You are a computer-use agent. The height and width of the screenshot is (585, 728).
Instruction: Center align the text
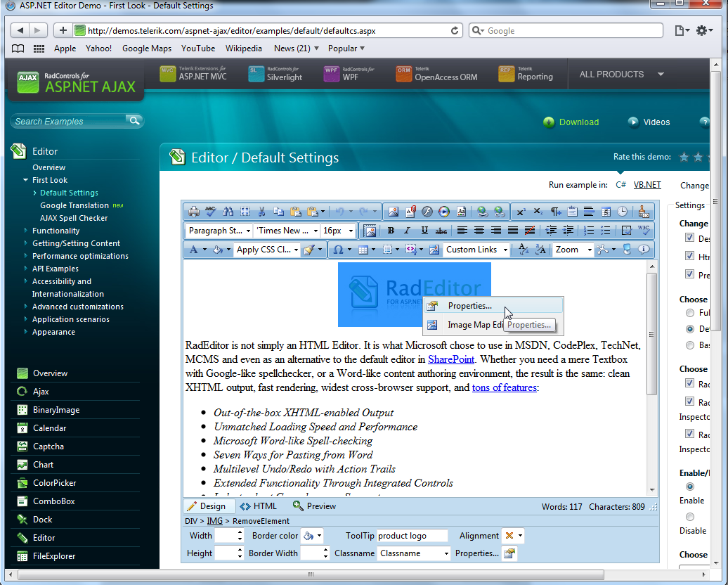(479, 231)
